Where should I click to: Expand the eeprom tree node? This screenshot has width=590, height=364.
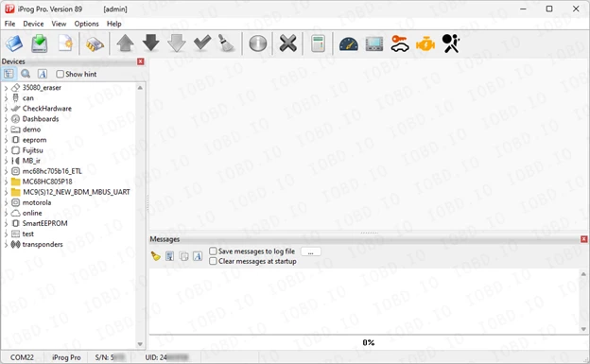(x=6, y=140)
